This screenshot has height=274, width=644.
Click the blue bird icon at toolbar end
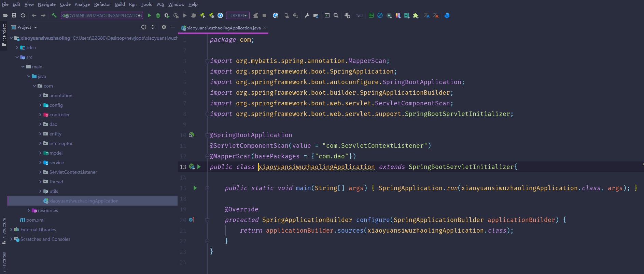[x=447, y=15]
